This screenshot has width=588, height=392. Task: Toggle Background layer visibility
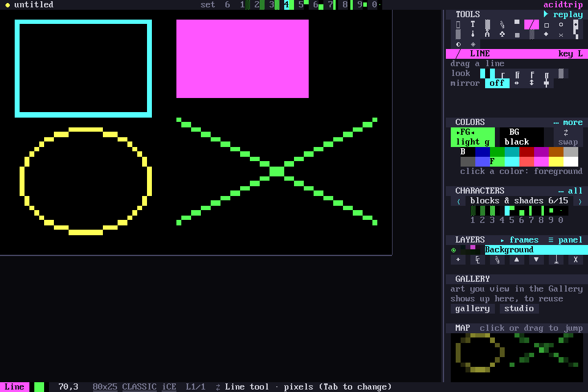(x=453, y=250)
